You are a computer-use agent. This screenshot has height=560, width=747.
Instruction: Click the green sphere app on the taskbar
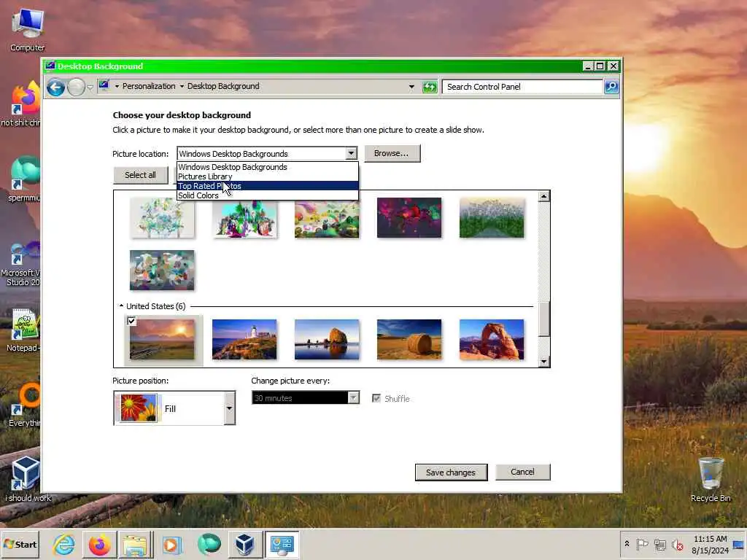pos(209,545)
